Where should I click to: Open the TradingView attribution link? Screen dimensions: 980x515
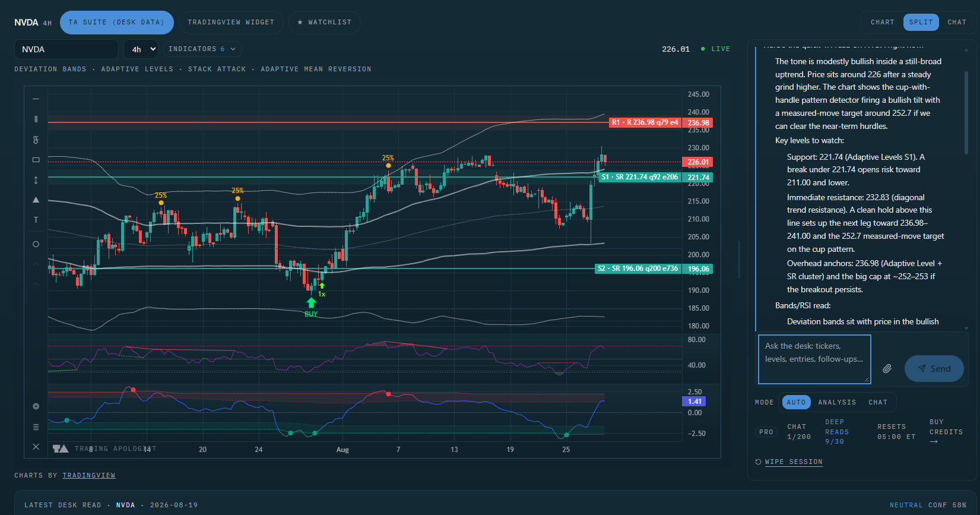[x=89, y=476]
